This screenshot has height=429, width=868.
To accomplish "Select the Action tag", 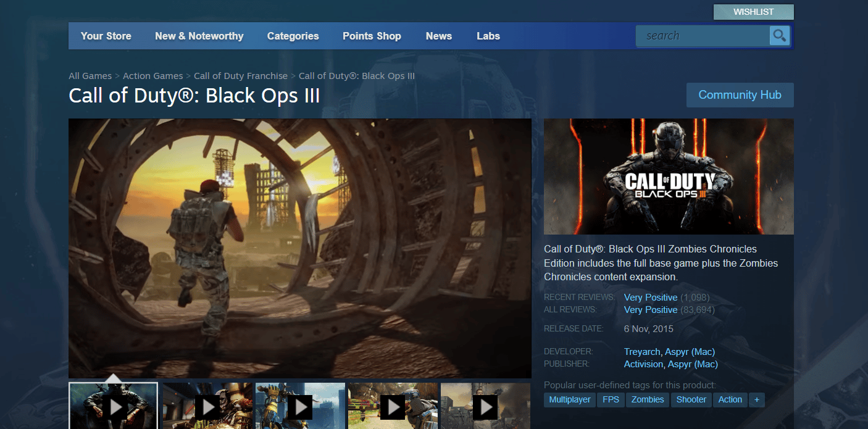I will pyautogui.click(x=730, y=399).
